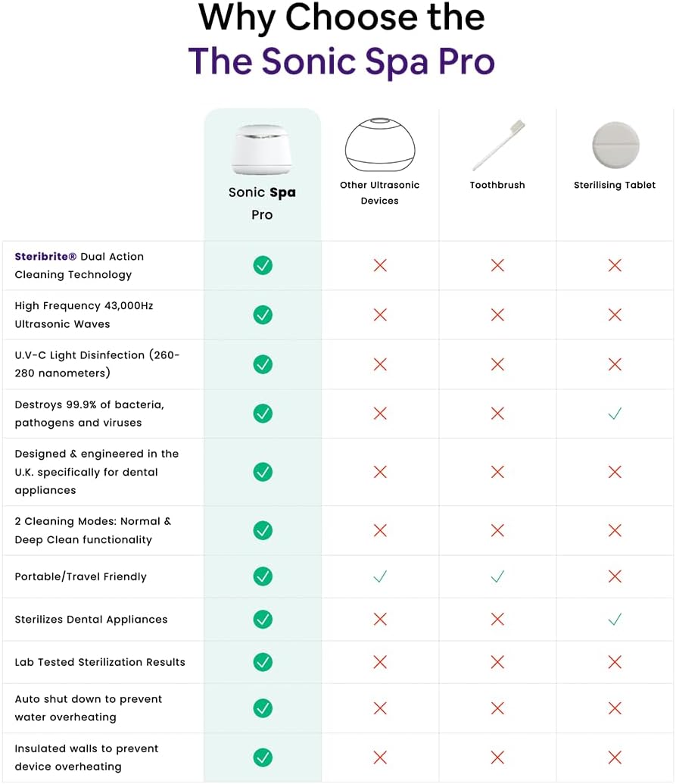Click Sterilising Tablet tick for Sterilizes Dental Appliances
The width and height of the screenshot is (676, 784).
pos(615,620)
